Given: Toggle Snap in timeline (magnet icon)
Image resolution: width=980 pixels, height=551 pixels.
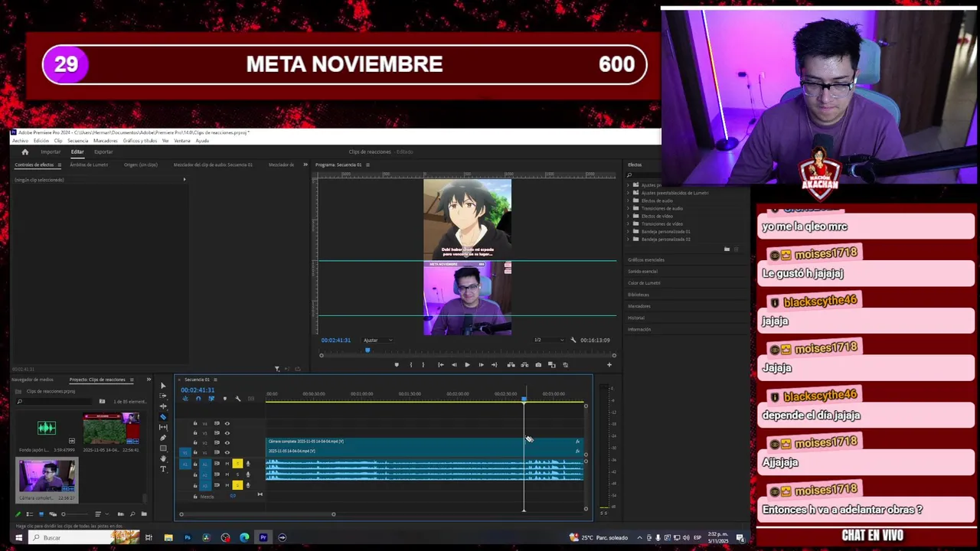Looking at the screenshot, I should click(198, 399).
